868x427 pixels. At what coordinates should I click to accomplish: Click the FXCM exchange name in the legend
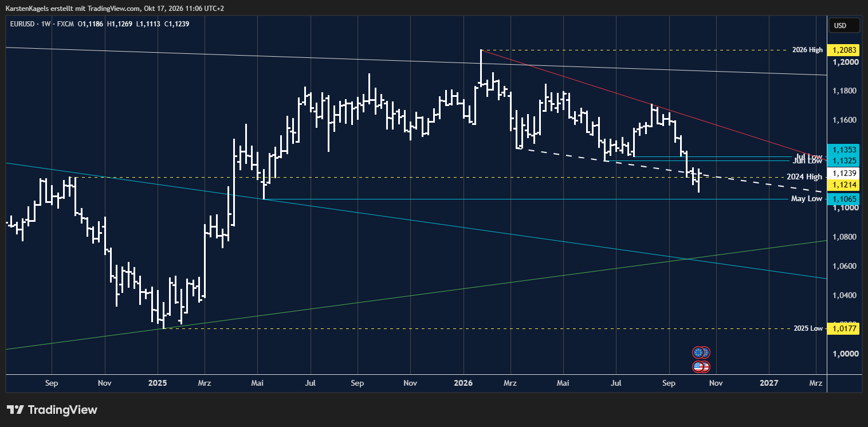click(x=64, y=24)
